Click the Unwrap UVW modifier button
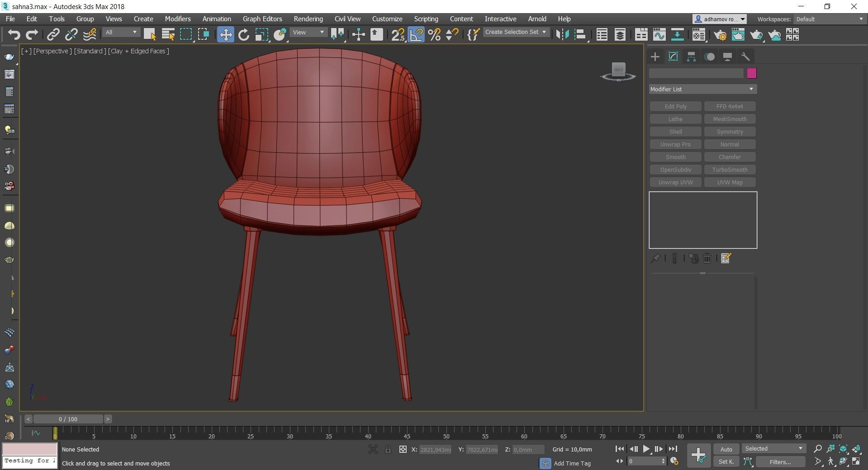 pos(675,182)
